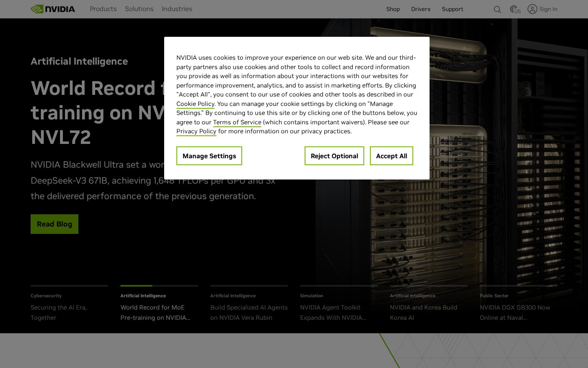This screenshot has height=368, width=588.
Task: Click the Sign In text
Action: point(548,9)
